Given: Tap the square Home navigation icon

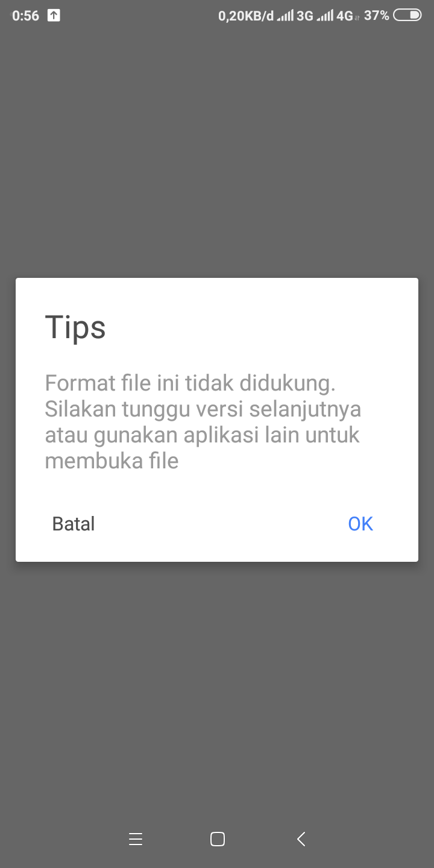Looking at the screenshot, I should (218, 839).
